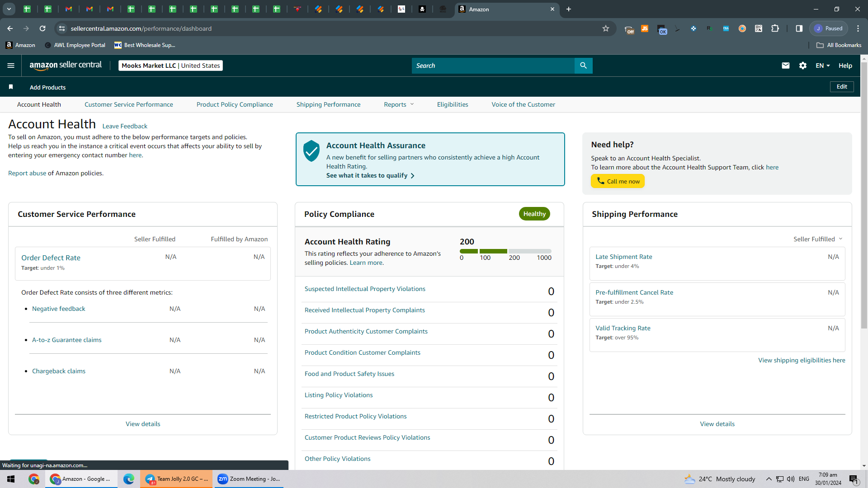Open the Order Defect Rate link
This screenshot has height=488, width=868.
tap(51, 258)
